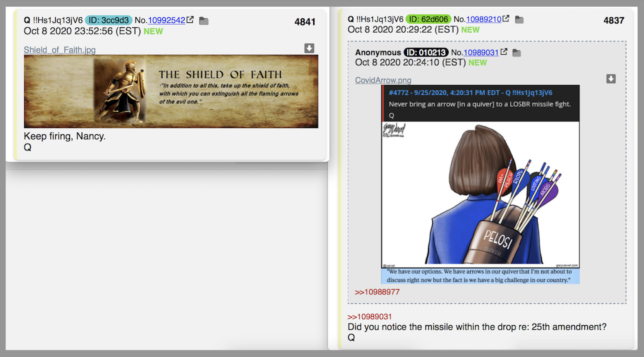Open post number link 10992542

coord(167,20)
